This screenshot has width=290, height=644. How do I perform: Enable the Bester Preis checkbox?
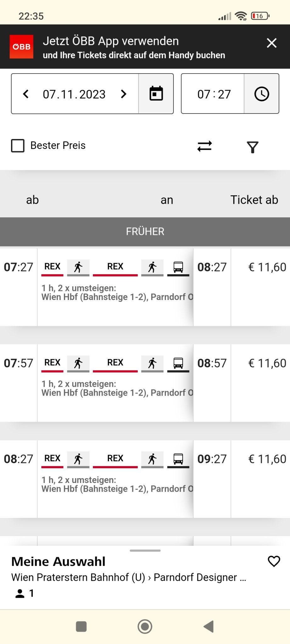[18, 146]
